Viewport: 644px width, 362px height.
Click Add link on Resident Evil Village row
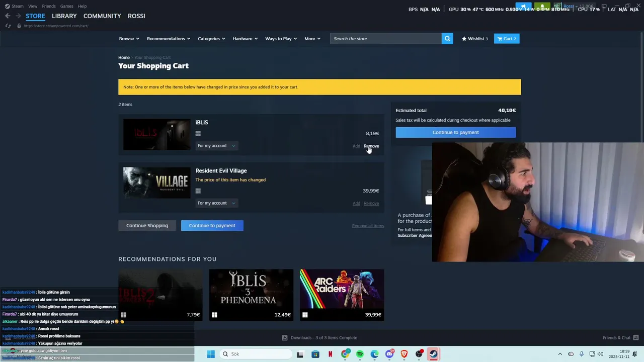click(356, 204)
